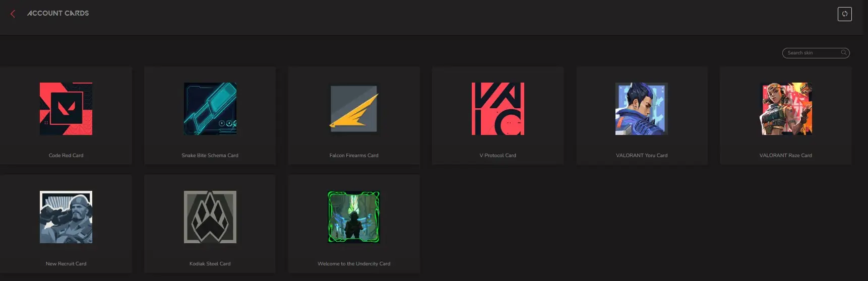Click the 'Code Red Card' label

[x=66, y=156]
